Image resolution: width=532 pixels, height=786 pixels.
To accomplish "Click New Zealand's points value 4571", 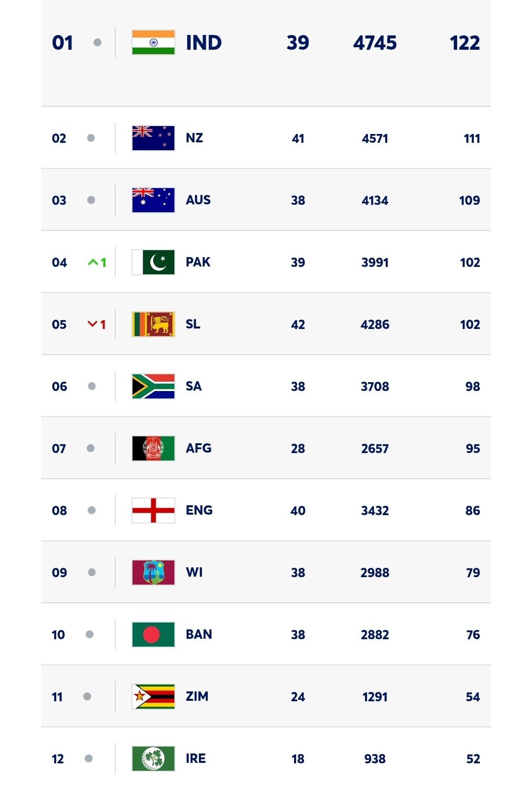I will point(375,138).
